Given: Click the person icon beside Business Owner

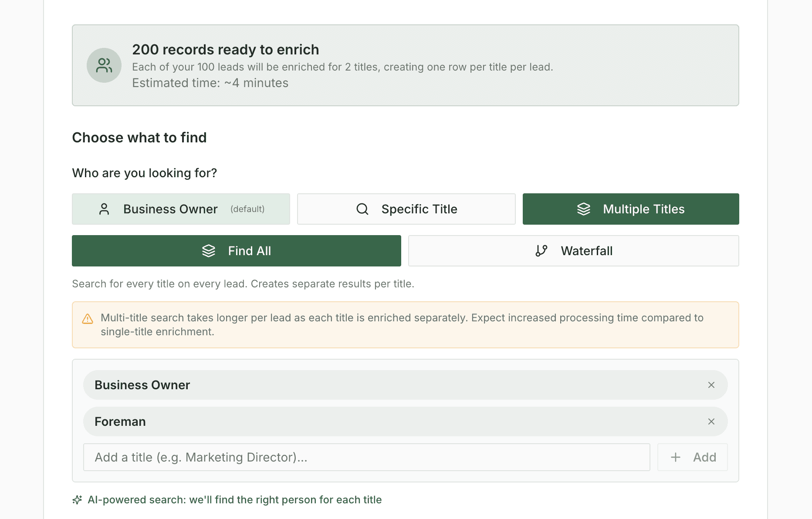Looking at the screenshot, I should point(104,209).
